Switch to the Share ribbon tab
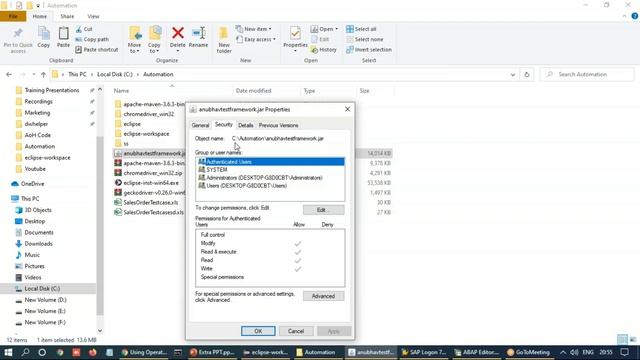The height and width of the screenshot is (360, 640). 67,16
